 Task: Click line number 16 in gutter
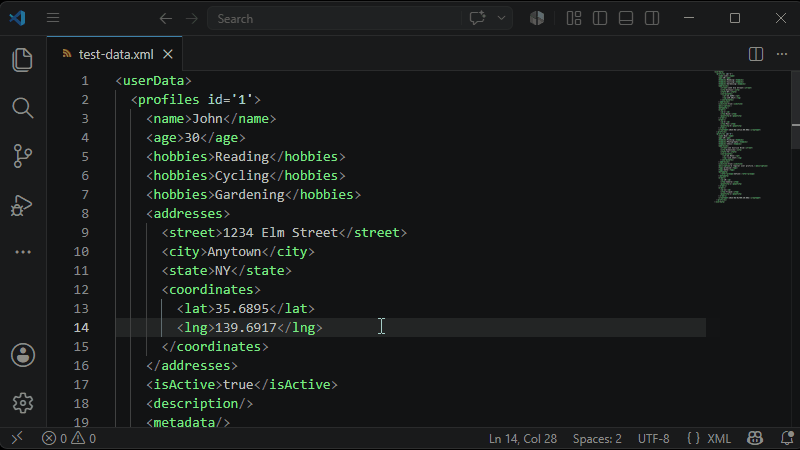[81, 366]
